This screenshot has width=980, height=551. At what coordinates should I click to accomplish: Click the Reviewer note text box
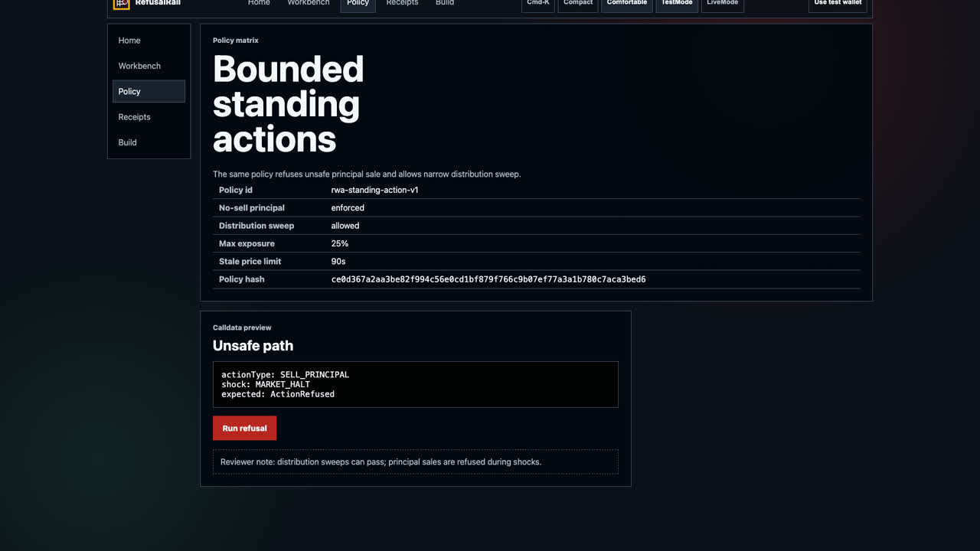click(416, 461)
